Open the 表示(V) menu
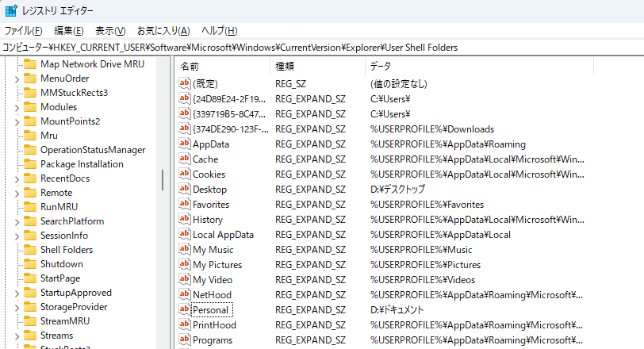This screenshot has width=644, height=349. (110, 31)
